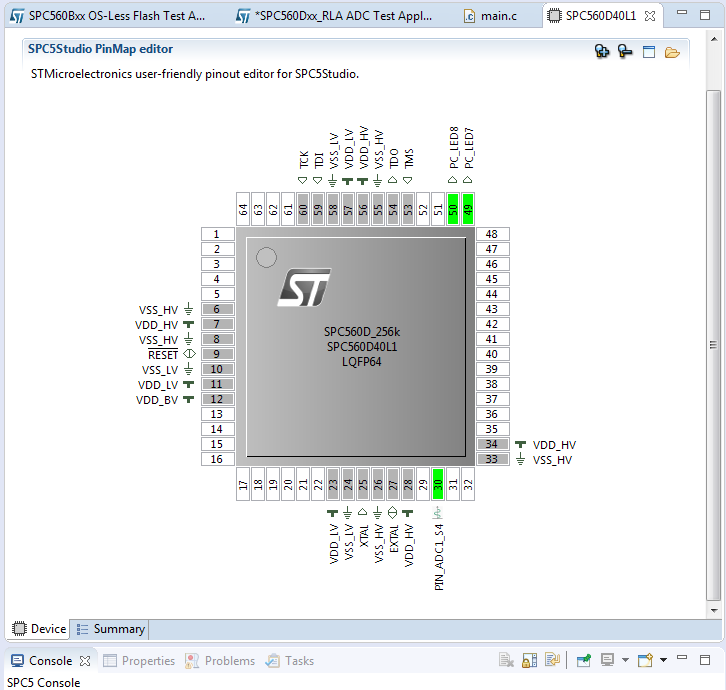
Task: Switch to the SPC560Dxx_RLA ADC Test Application tab
Action: click(334, 16)
